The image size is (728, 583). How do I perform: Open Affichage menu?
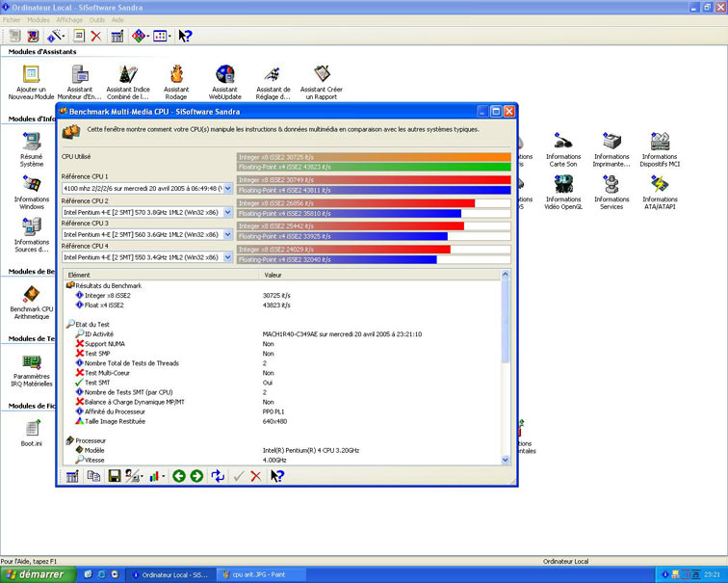[x=69, y=20]
